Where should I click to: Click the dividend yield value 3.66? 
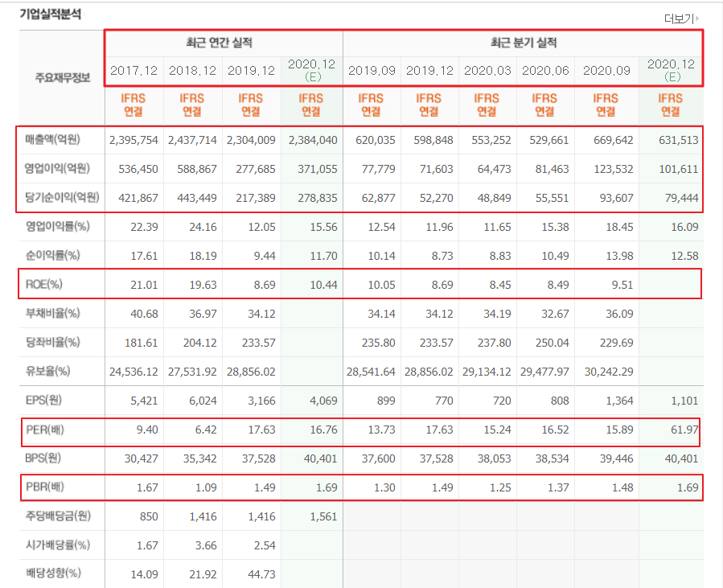(206, 545)
